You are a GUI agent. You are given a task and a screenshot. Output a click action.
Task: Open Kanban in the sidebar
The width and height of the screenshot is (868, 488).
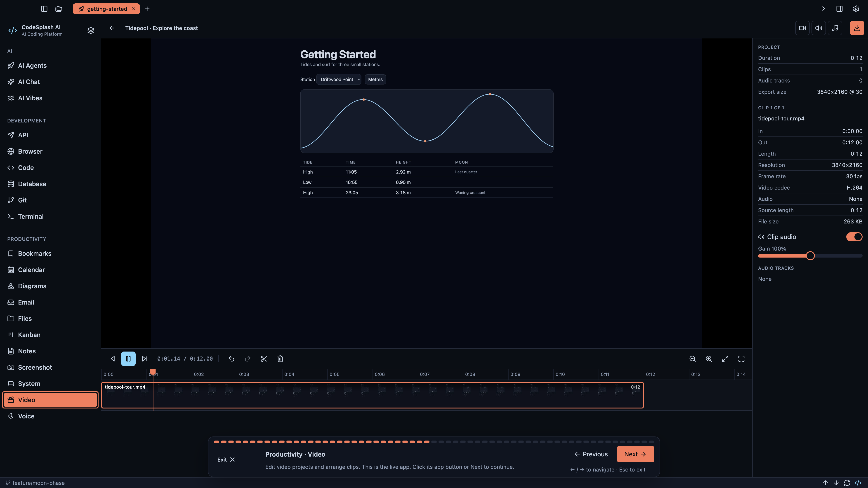pos(51,335)
